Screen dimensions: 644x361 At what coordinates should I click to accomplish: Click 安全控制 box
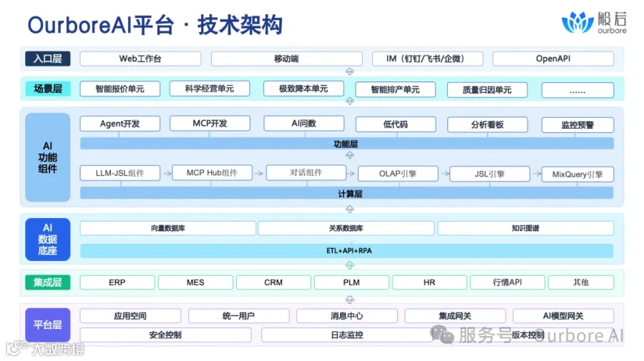coord(165,335)
